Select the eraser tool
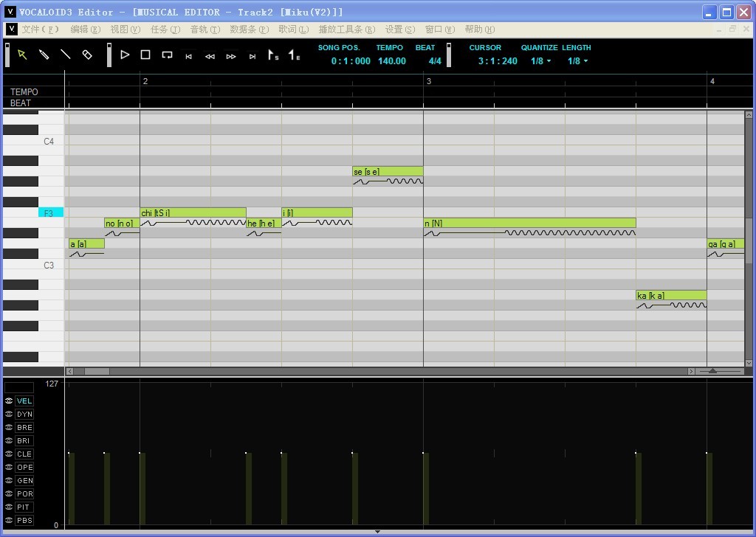This screenshot has width=756, height=537. click(87, 55)
